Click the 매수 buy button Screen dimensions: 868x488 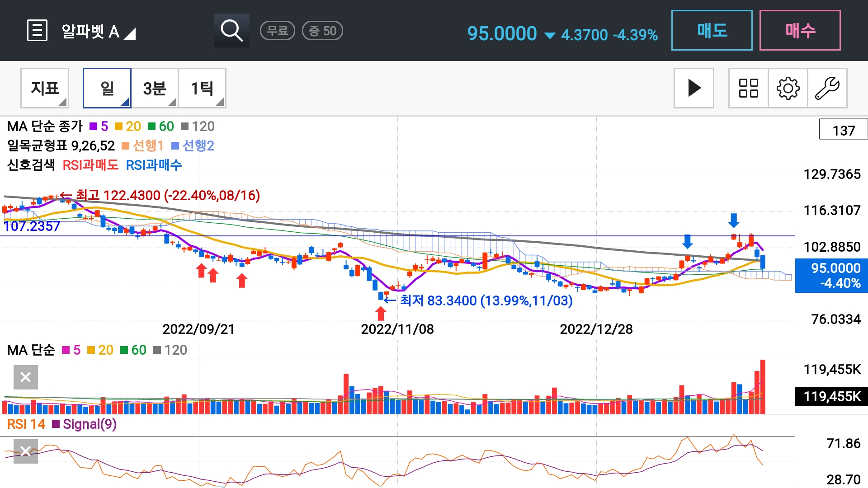point(800,30)
